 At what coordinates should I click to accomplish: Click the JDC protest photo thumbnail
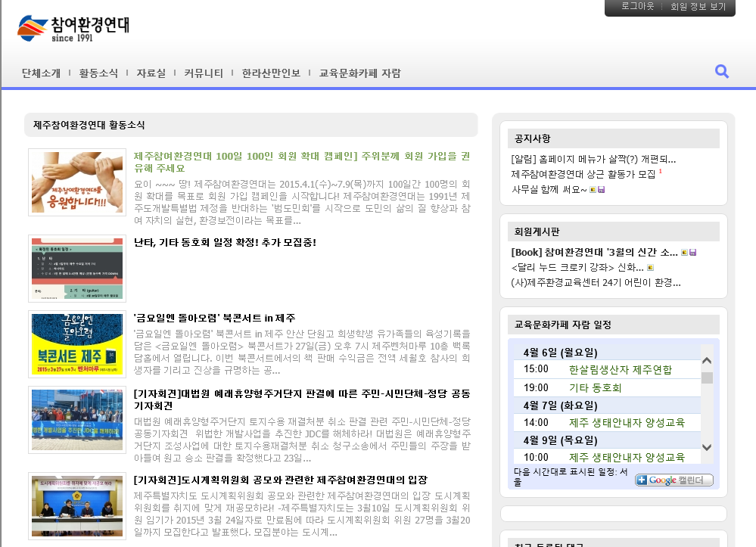pos(77,420)
